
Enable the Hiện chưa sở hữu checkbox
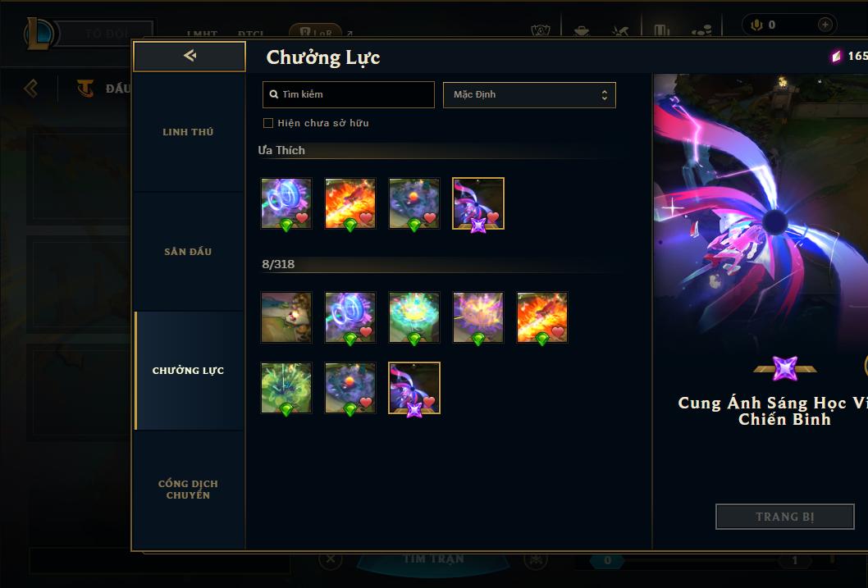pyautogui.click(x=268, y=123)
